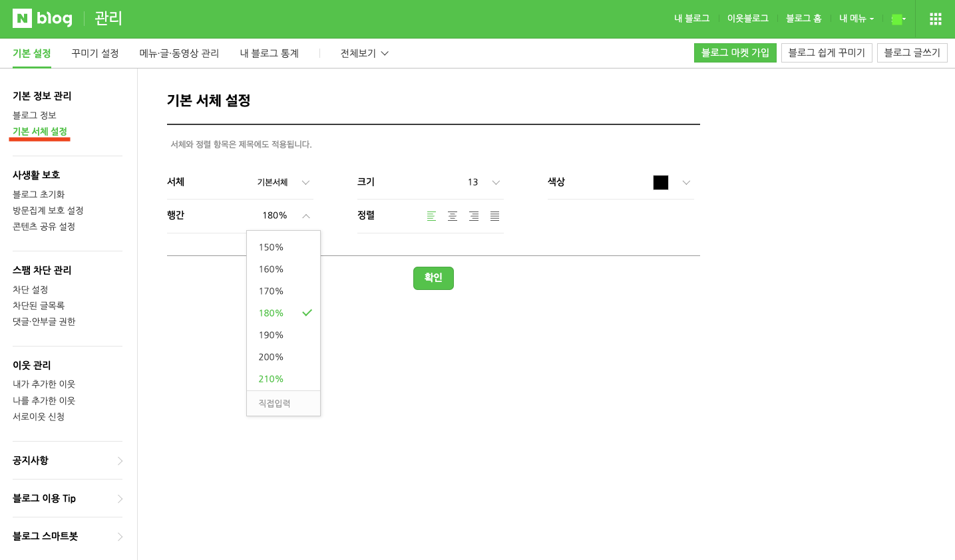Image resolution: width=955 pixels, height=560 pixels.
Task: Click the Naver blog logo
Action: 43,19
